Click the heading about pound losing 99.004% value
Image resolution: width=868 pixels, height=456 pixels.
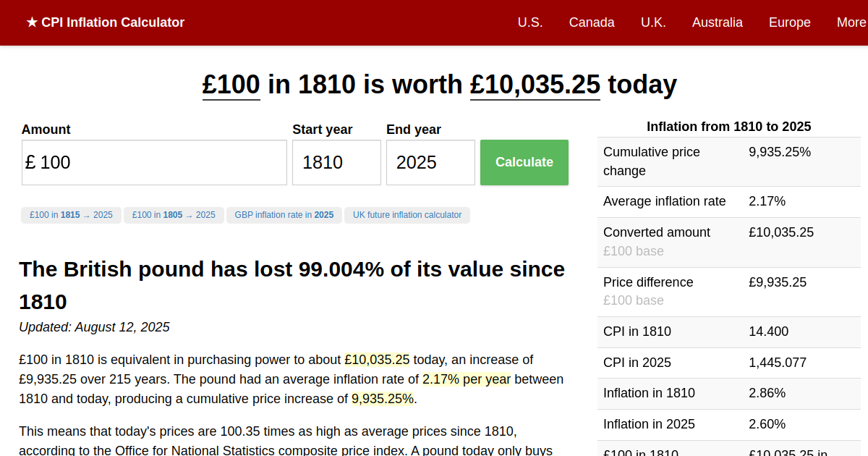coord(292,285)
